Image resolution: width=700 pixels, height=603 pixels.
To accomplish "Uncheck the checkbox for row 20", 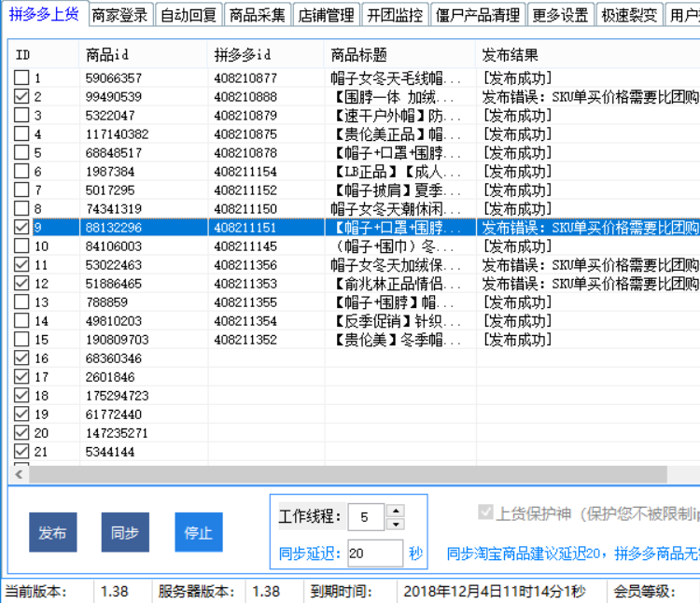I will (x=21, y=433).
